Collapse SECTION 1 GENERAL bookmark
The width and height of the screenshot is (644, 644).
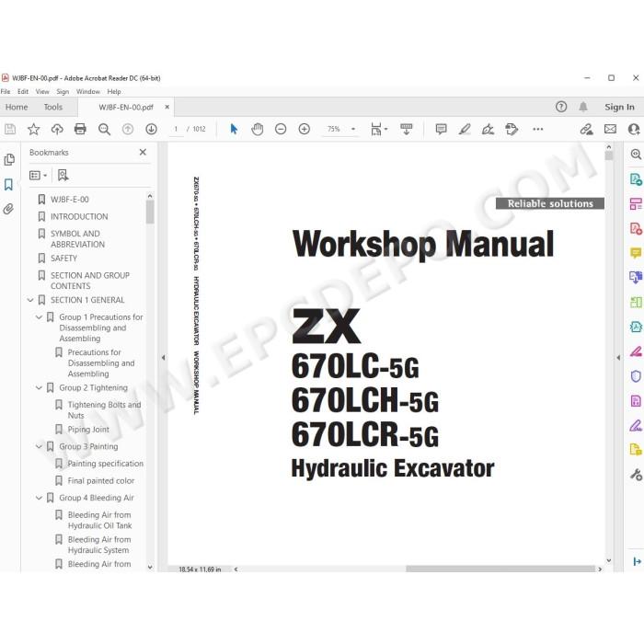pyautogui.click(x=30, y=300)
